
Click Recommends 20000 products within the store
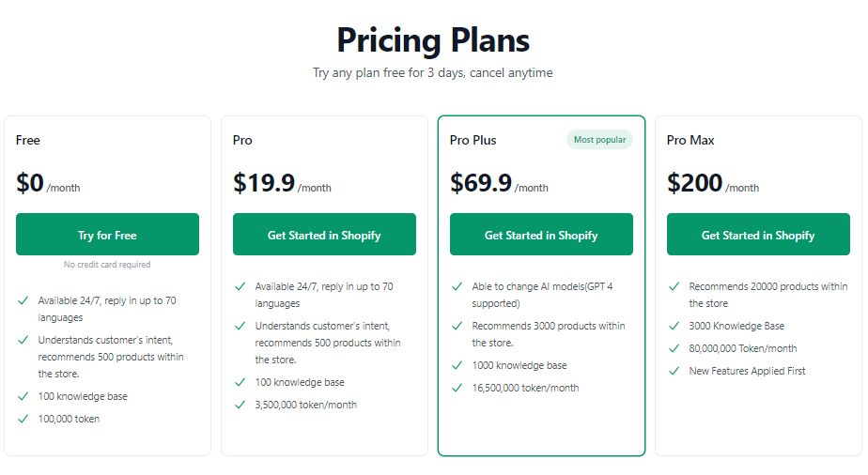tap(767, 295)
